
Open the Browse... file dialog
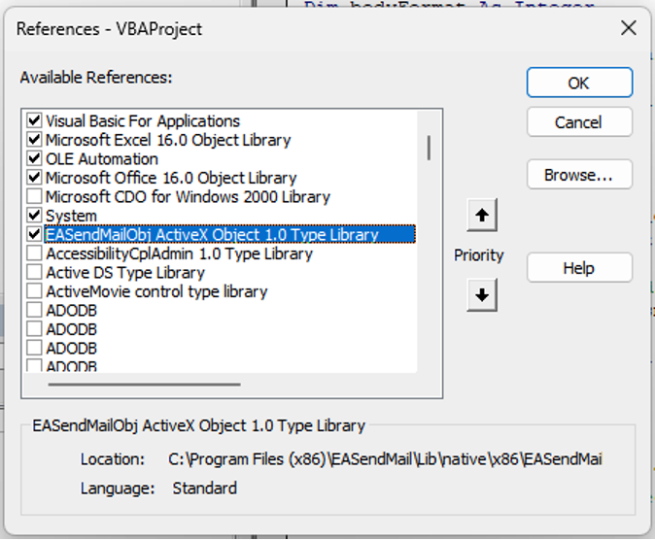point(579,175)
